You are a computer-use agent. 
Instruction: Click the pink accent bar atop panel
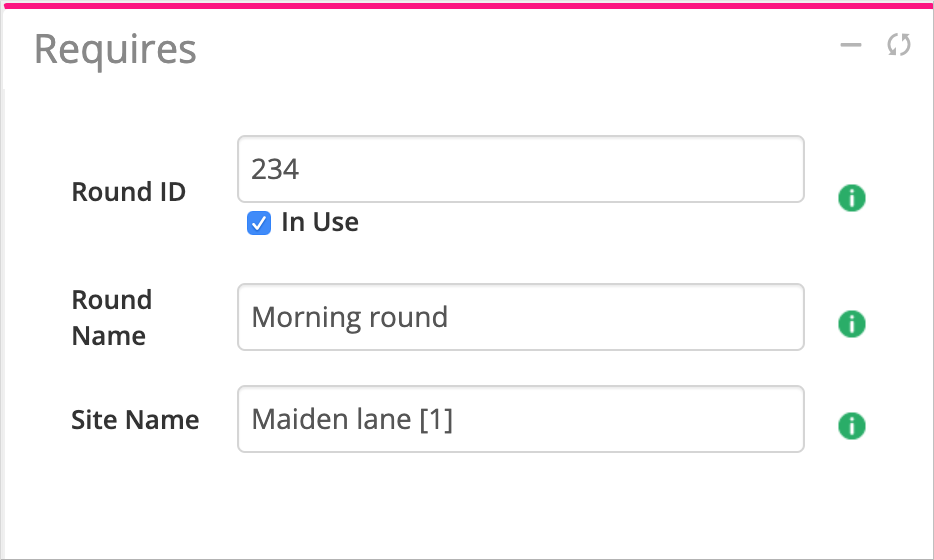[x=467, y=4]
